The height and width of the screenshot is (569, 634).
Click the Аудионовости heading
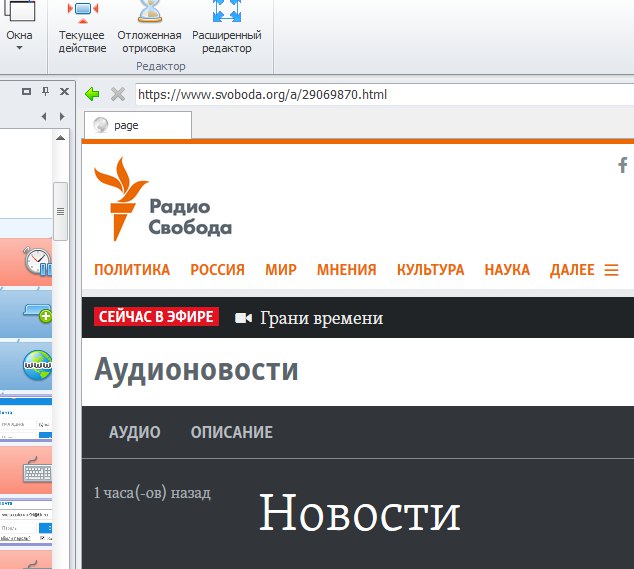[x=196, y=370]
